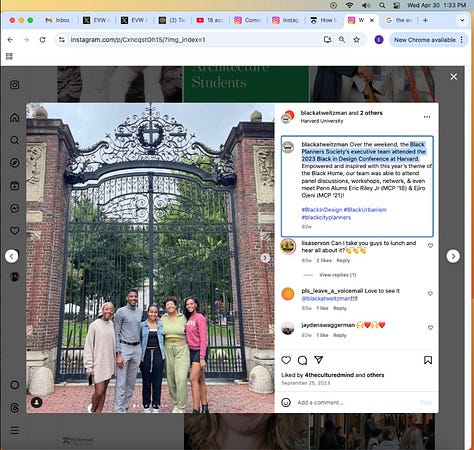Open volume control in menu bar
The image size is (474, 450).
[366, 5]
